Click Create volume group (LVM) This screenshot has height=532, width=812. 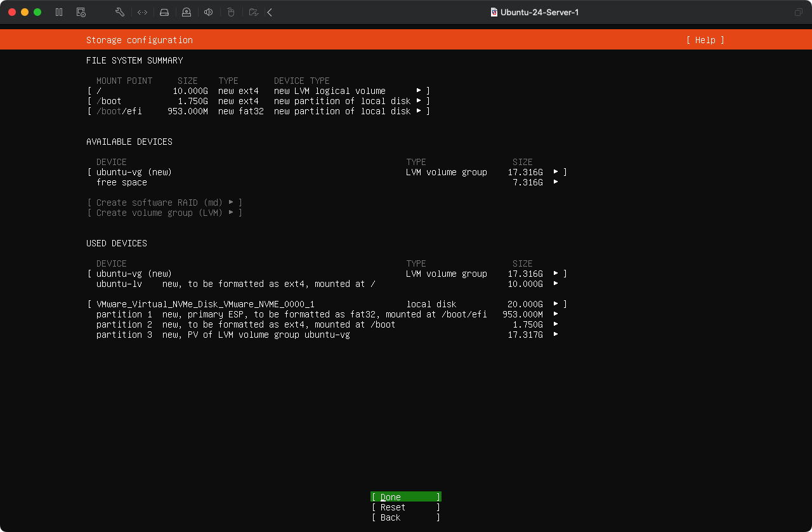tap(165, 213)
